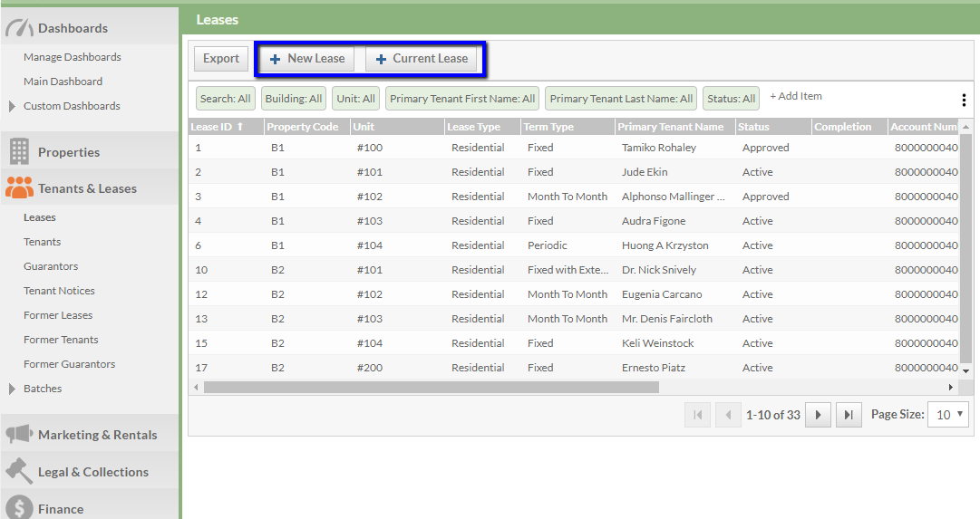Open the Status: All filter
This screenshot has height=519, width=980.
click(x=731, y=99)
